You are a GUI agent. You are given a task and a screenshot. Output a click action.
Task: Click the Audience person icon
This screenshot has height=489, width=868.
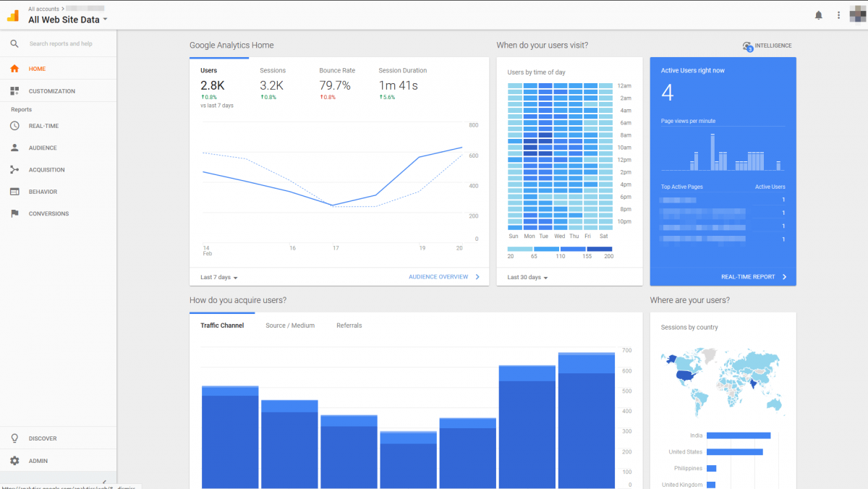click(14, 148)
